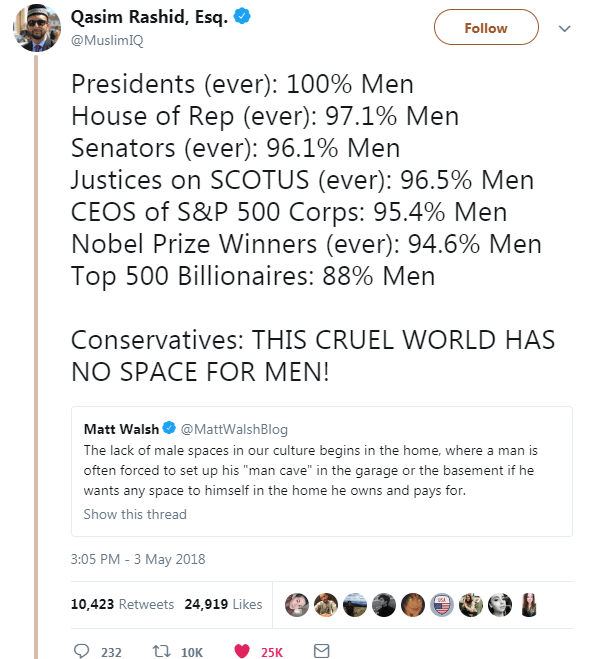Open the @MuslimIQ handle link
This screenshot has height=659, width=594.
pos(107,40)
